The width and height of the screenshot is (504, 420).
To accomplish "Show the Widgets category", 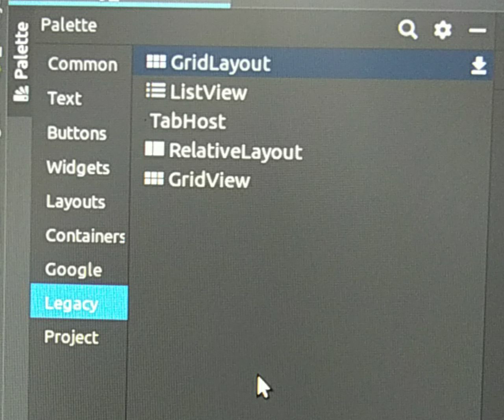I will click(x=78, y=168).
